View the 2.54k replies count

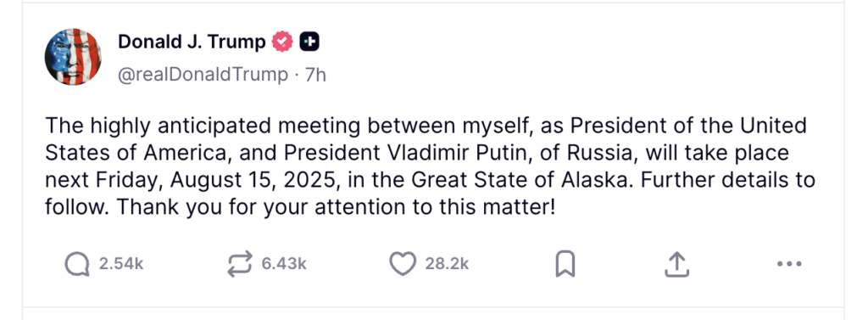[121, 264]
